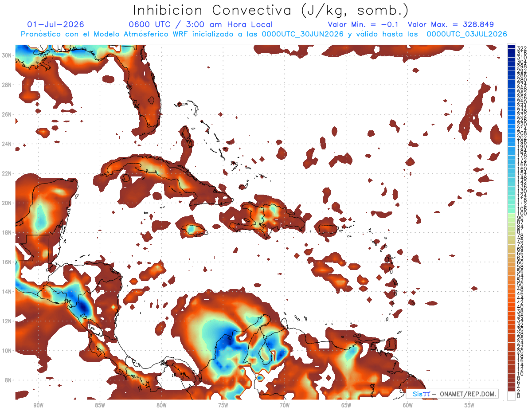Click the 24N latitude label

8,144
